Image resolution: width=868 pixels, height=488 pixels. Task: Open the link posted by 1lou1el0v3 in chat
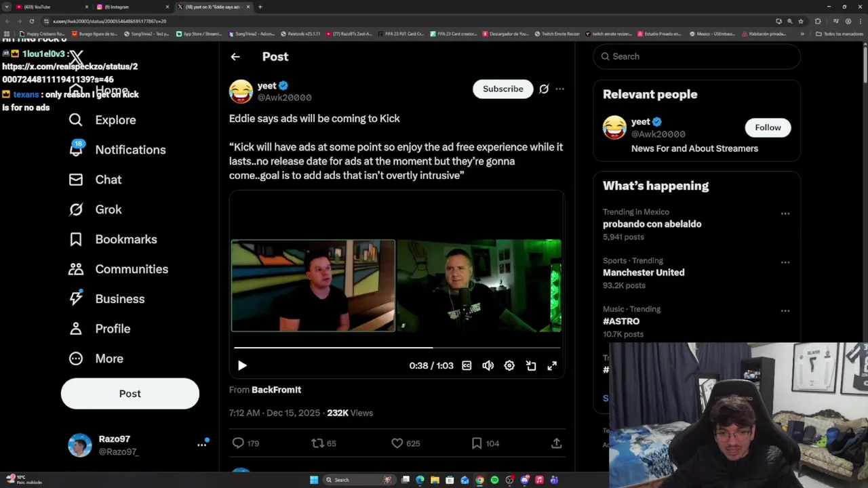(x=70, y=73)
